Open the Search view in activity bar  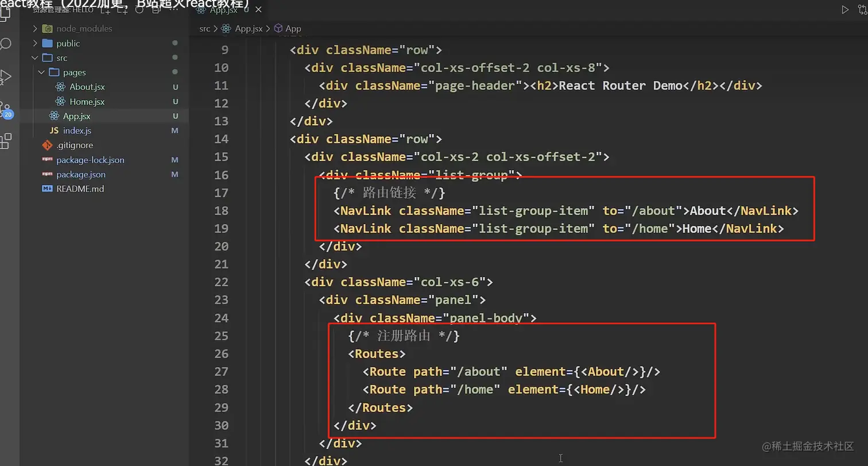pyautogui.click(x=5, y=44)
